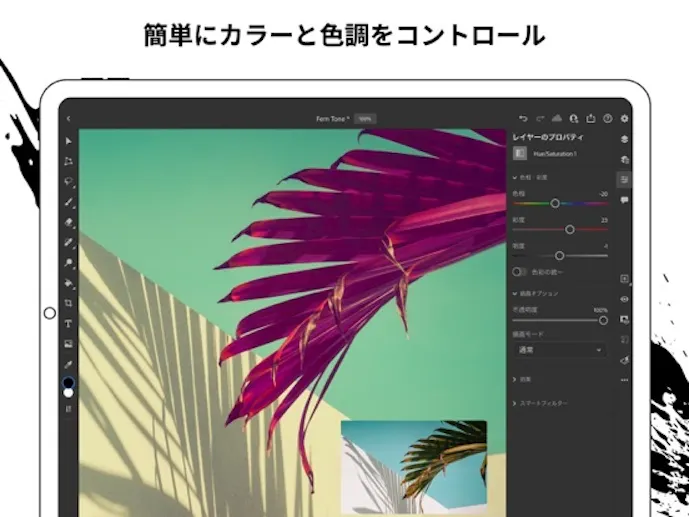
Task: Open the help question mark icon
Action: (607, 118)
